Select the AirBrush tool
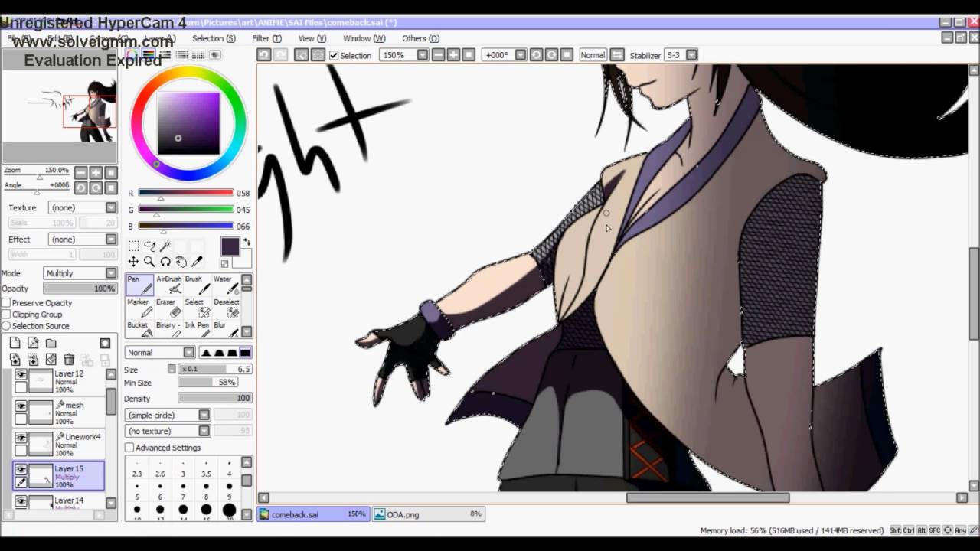Viewport: 980px width, 551px height. [168, 285]
